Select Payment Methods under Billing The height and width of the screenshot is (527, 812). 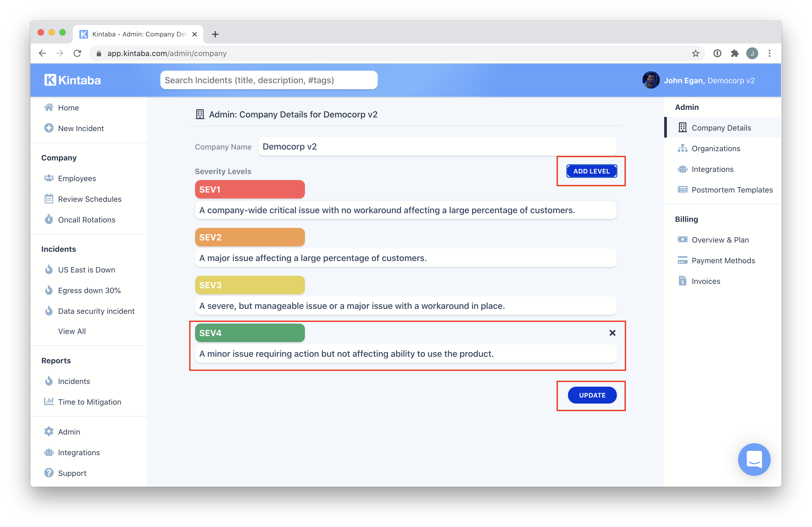coord(723,261)
